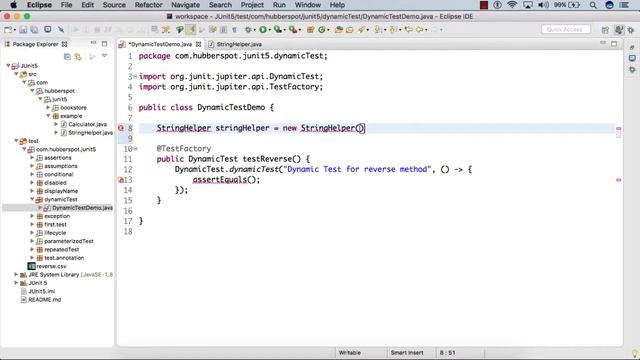
Task: Click the New Java Class toolbar icon
Action: pyautogui.click(x=322, y=29)
